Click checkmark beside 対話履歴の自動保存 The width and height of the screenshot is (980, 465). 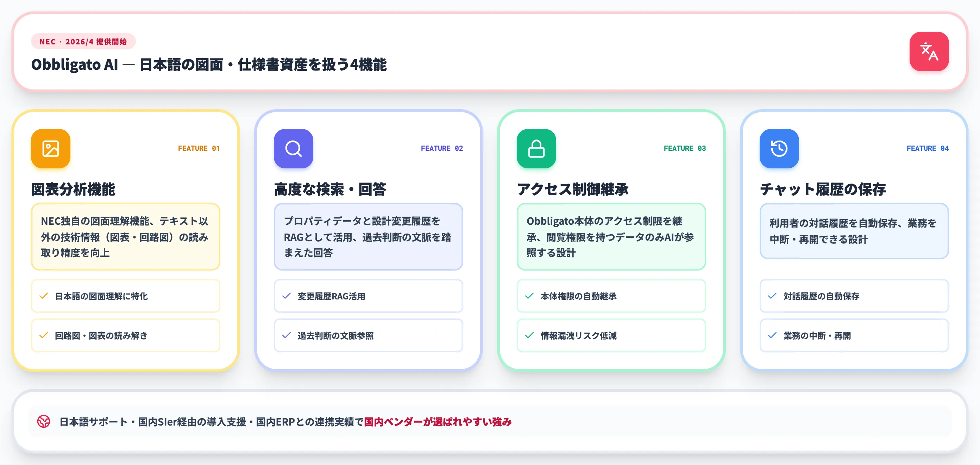click(x=772, y=296)
